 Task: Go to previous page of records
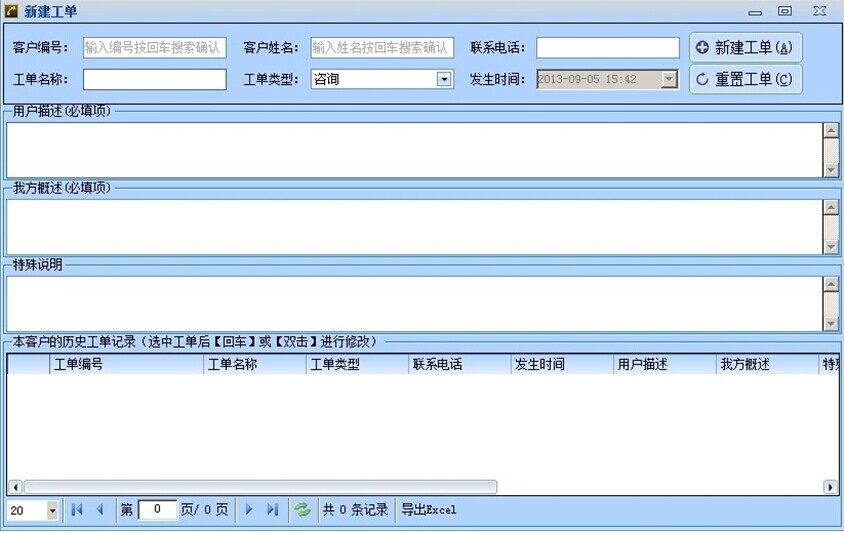click(99, 510)
